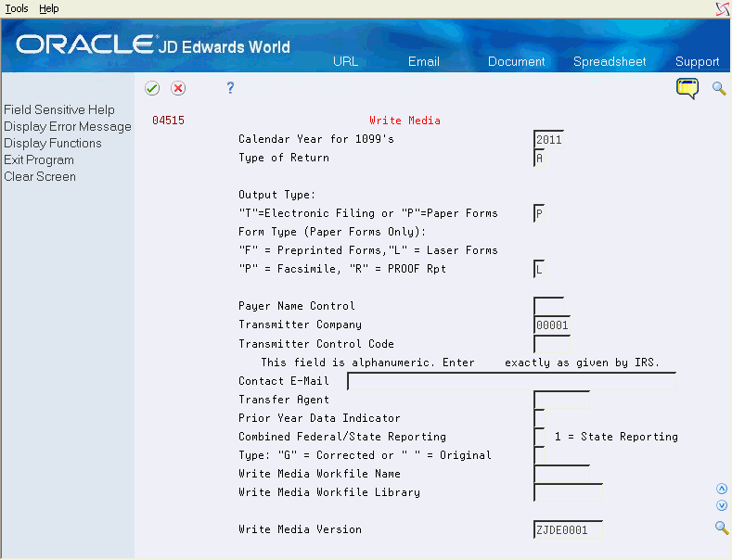Click the Write Media Version field ZJDE0001
Viewport: 732px width, 560px height.
(x=568, y=529)
